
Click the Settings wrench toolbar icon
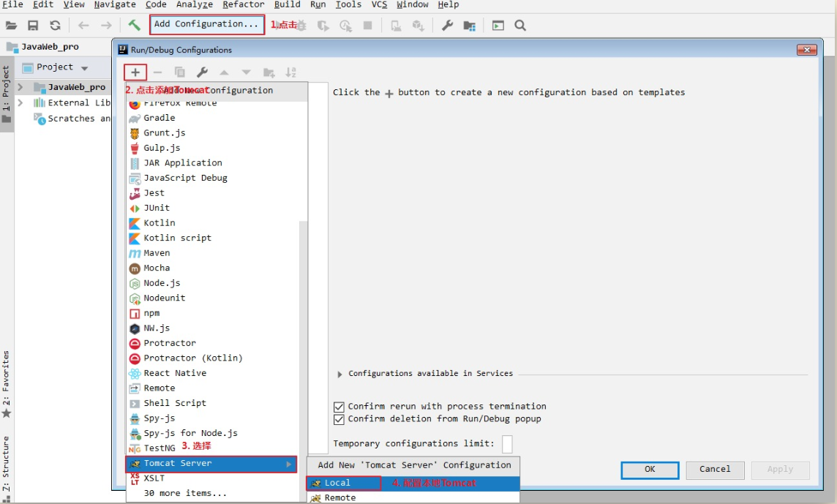[447, 25]
